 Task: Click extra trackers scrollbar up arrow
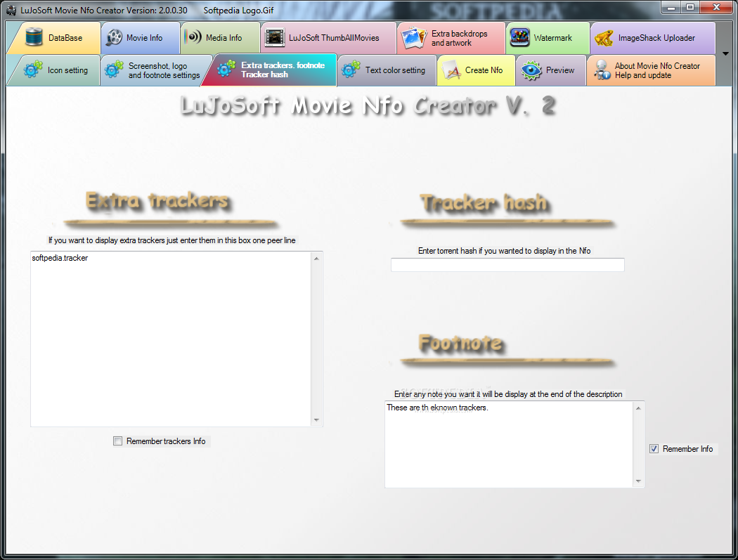click(x=316, y=259)
